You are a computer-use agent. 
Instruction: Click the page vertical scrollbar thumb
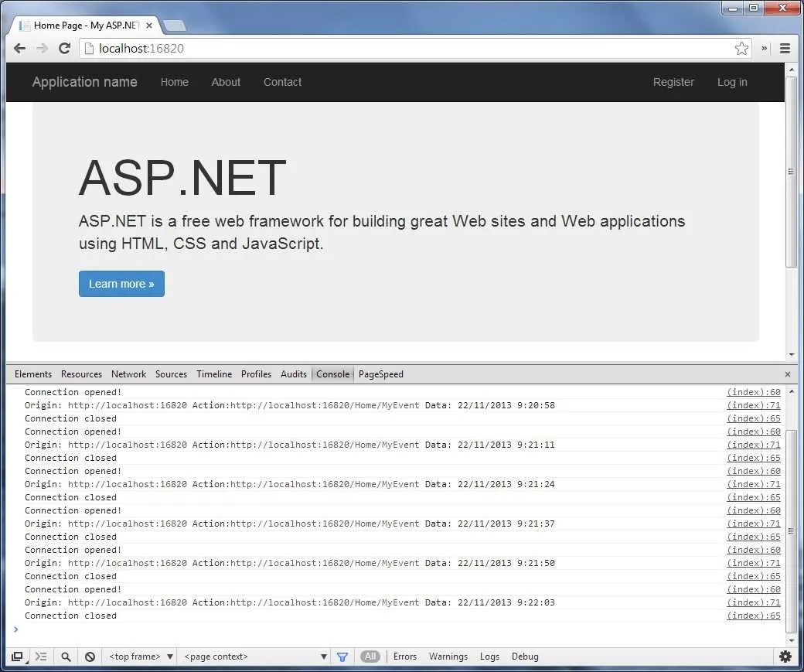coord(791,172)
